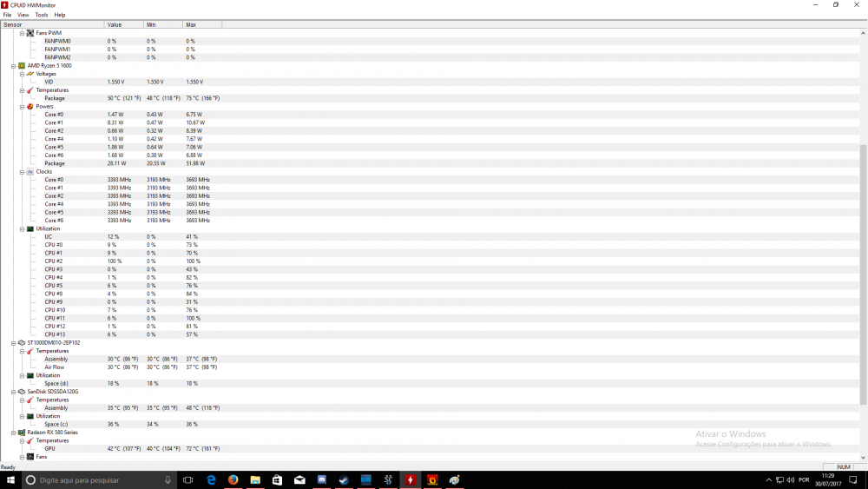Collapse the Voltages group
Screen dimensions: 868x489
(x=23, y=74)
